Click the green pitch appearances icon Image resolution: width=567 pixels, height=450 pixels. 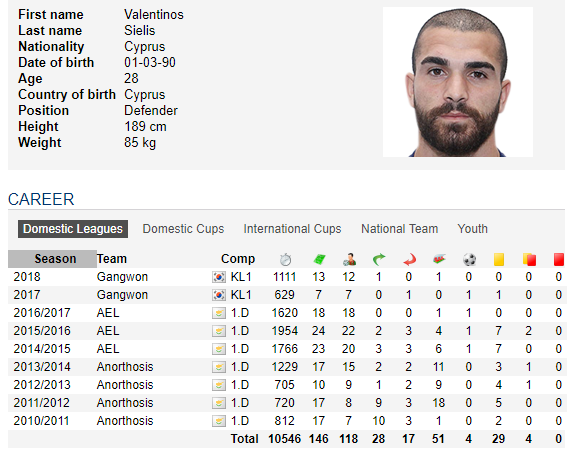(x=319, y=259)
